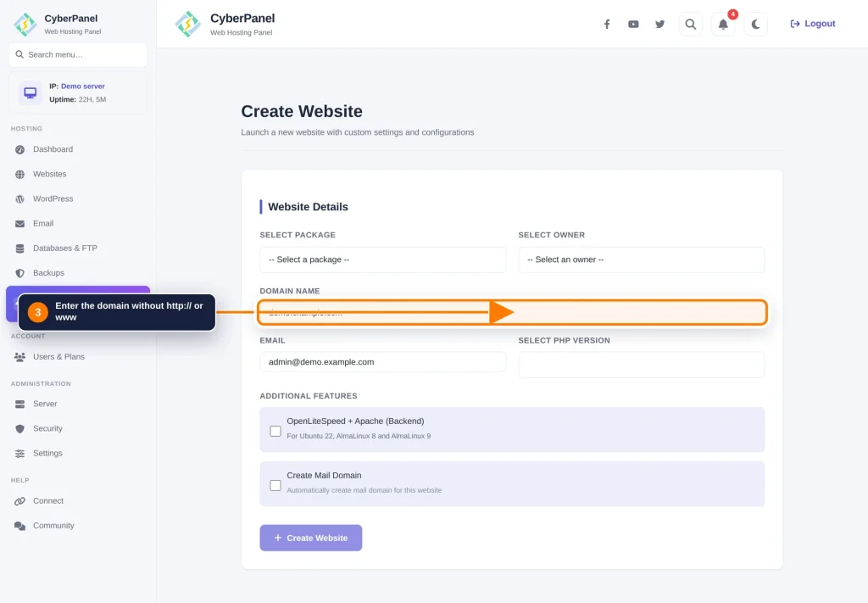Open the Select Owner dropdown
Screen dimensions: 868x603
tap(641, 260)
